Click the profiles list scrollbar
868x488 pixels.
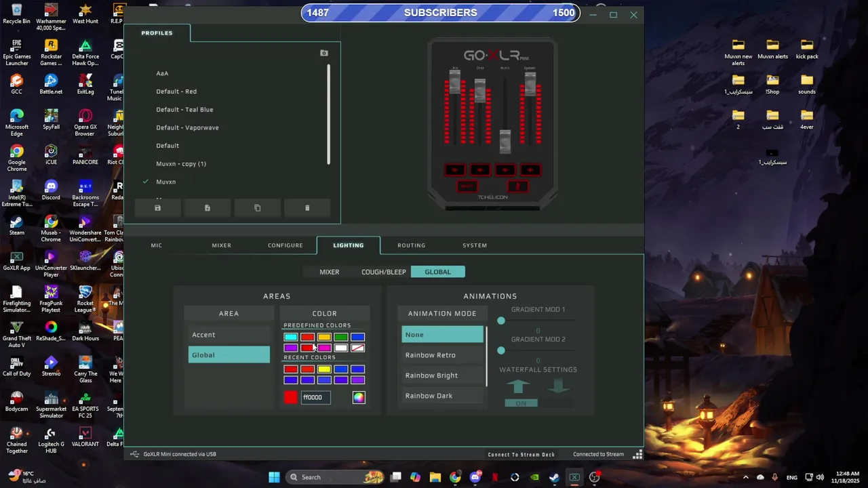[329, 114]
